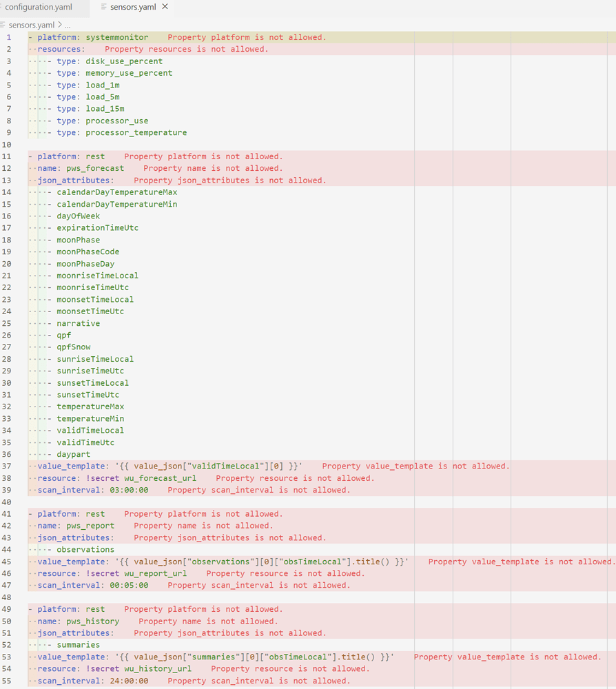Screen dimensions: 616x689
Task: Close the sensors.yaml editor tab
Action: [163, 8]
